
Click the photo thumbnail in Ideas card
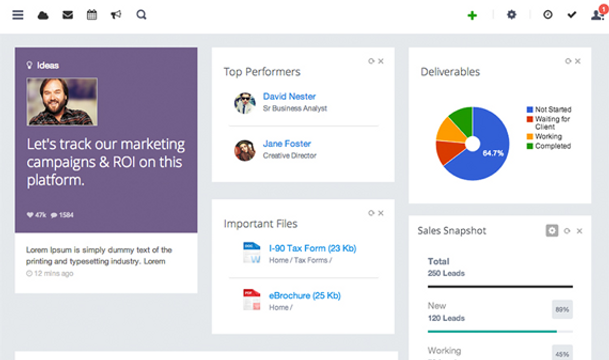[62, 102]
